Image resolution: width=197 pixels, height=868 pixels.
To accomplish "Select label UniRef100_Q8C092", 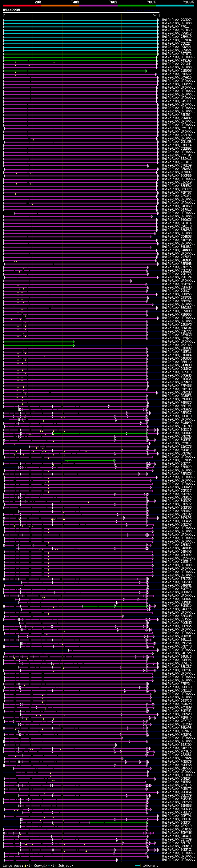I will 177,555.
